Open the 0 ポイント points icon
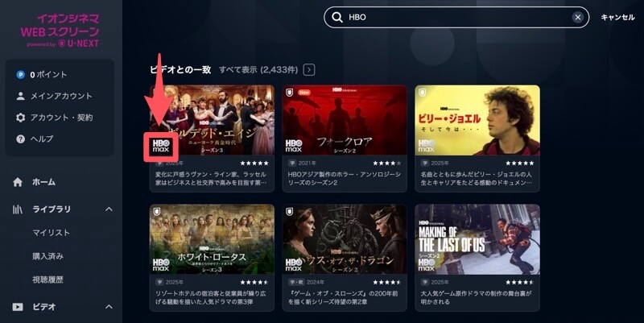 click(20, 75)
